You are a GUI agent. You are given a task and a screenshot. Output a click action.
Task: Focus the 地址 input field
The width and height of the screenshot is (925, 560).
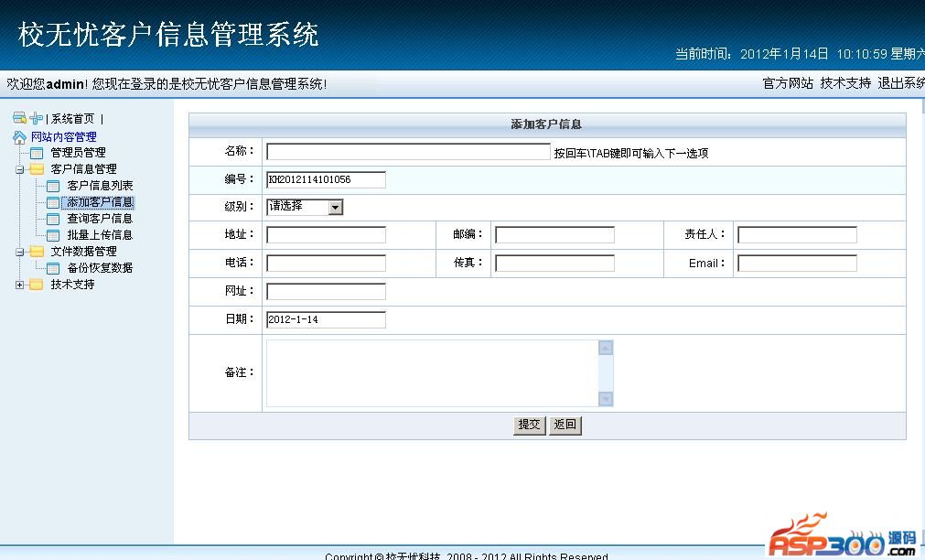(x=327, y=235)
